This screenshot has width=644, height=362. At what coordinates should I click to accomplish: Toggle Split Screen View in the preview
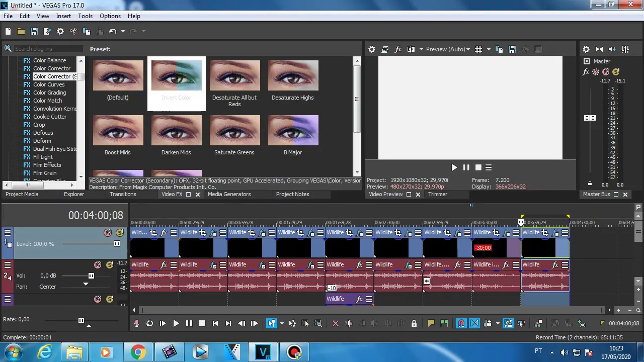click(411, 49)
